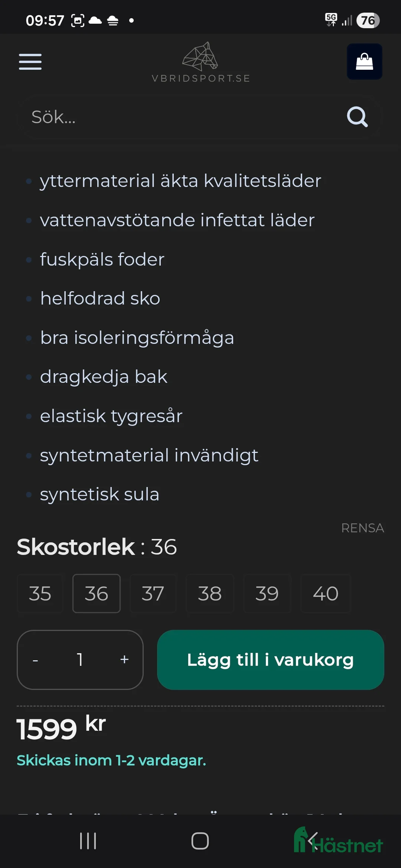The image size is (401, 868).
Task: Tap the battery indicator showing 76
Action: 368,20
